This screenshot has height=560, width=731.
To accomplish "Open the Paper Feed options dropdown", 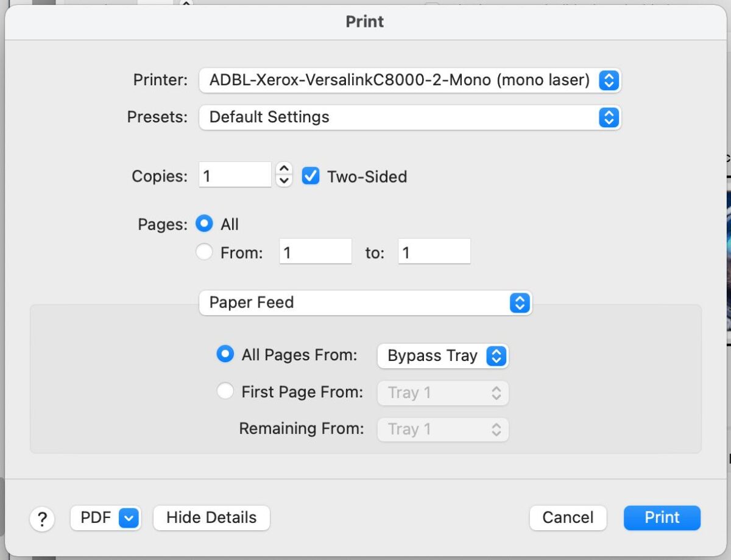I will (365, 303).
